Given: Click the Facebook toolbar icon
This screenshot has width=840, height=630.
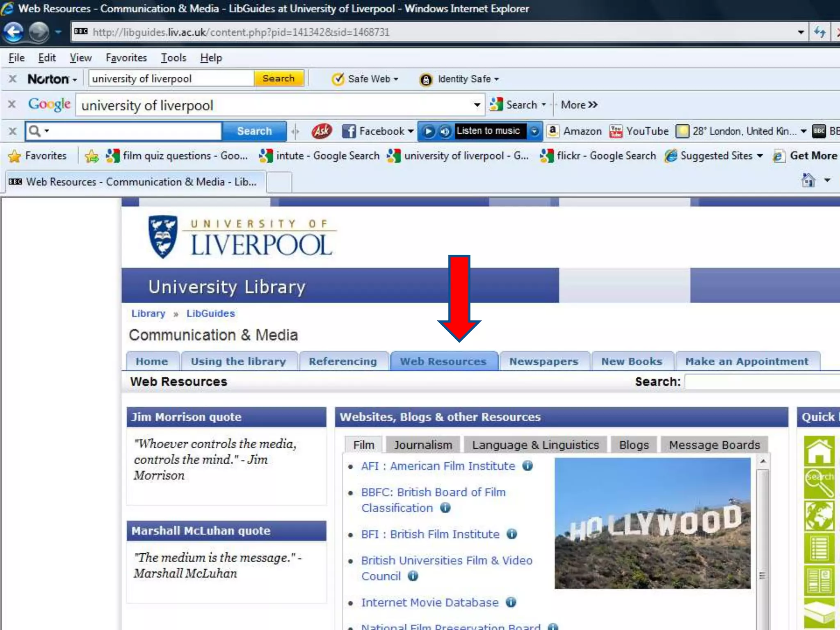Looking at the screenshot, I should tap(349, 131).
